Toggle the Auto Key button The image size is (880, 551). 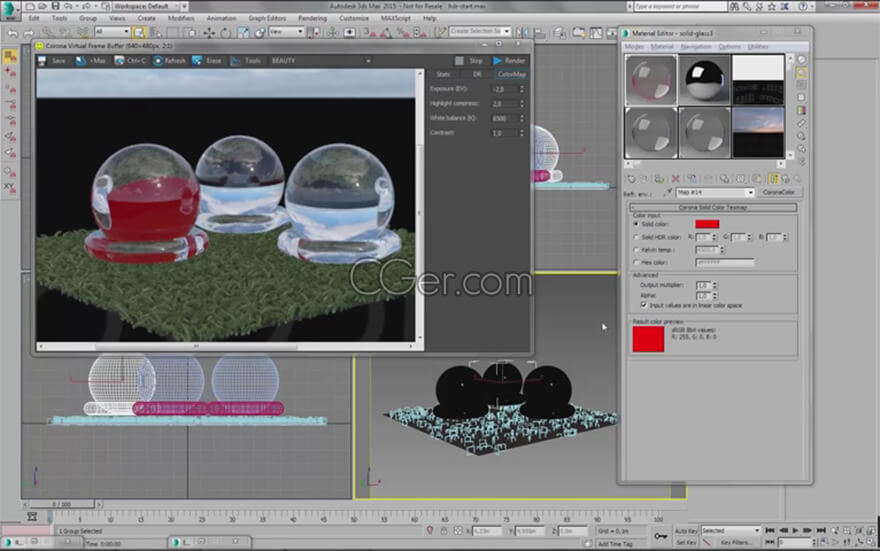[686, 531]
